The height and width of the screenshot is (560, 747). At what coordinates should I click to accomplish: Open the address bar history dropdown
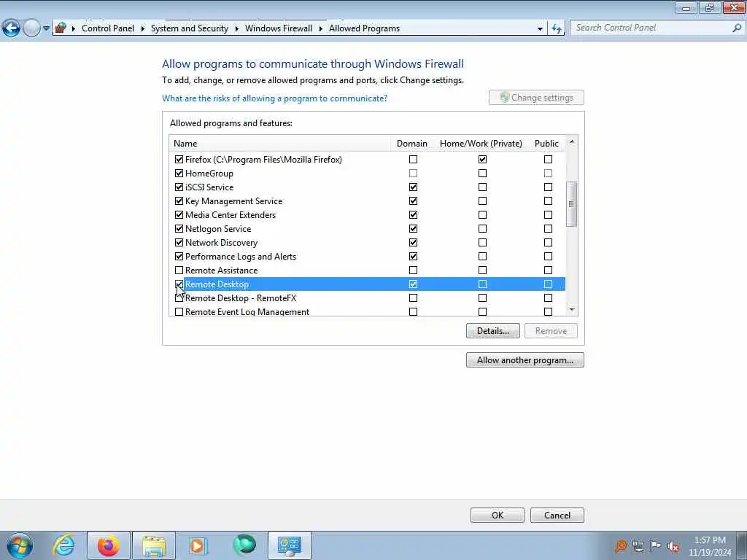540,28
